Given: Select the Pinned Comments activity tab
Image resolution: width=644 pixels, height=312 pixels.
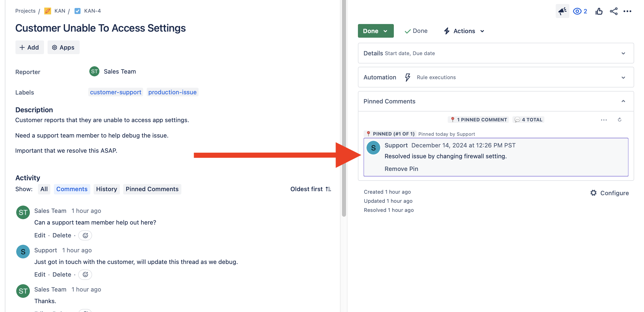Looking at the screenshot, I should coord(152,189).
